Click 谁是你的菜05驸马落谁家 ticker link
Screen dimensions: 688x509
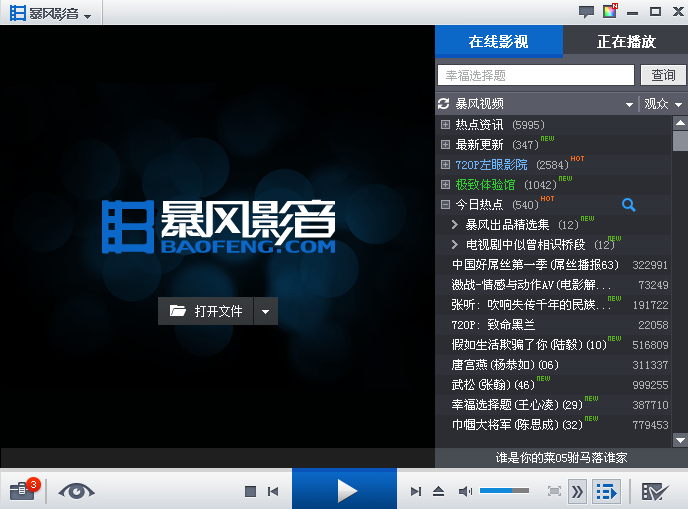561,458
